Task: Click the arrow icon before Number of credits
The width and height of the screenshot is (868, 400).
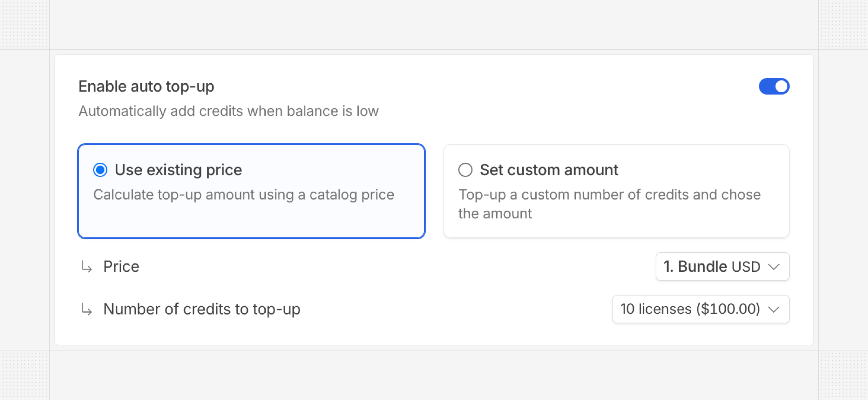Action: (86, 309)
